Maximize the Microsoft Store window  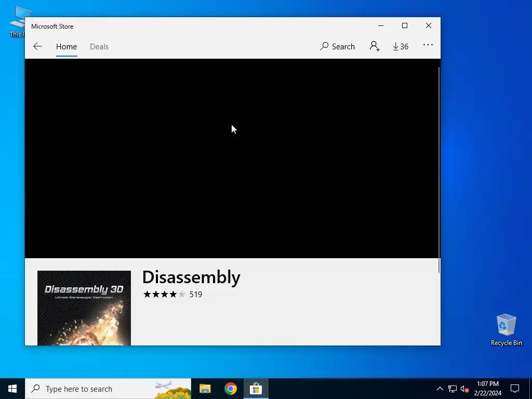tap(404, 26)
